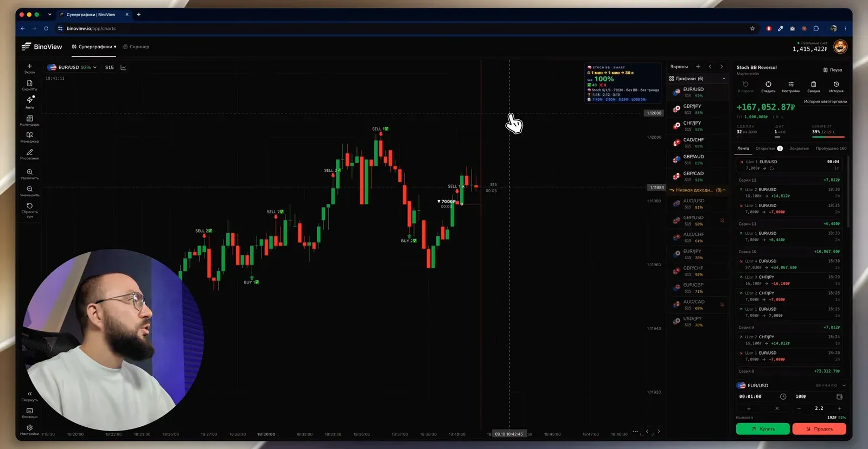Select CAD/CHF in the charts list

pyautogui.click(x=698, y=143)
